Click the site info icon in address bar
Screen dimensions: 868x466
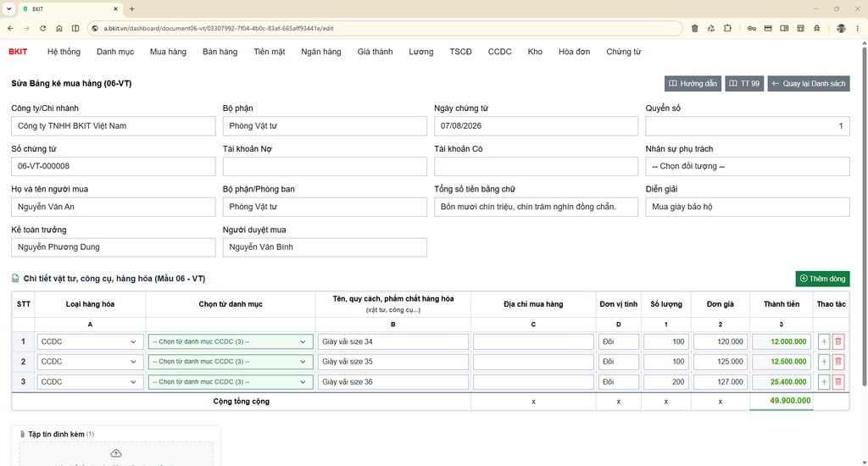(x=95, y=28)
